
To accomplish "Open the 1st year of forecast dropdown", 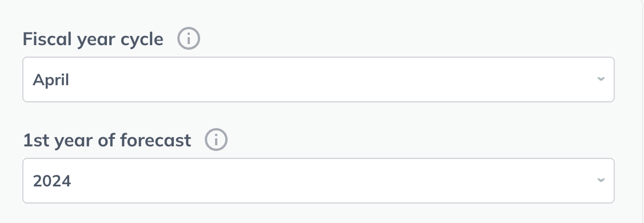I will click(319, 181).
